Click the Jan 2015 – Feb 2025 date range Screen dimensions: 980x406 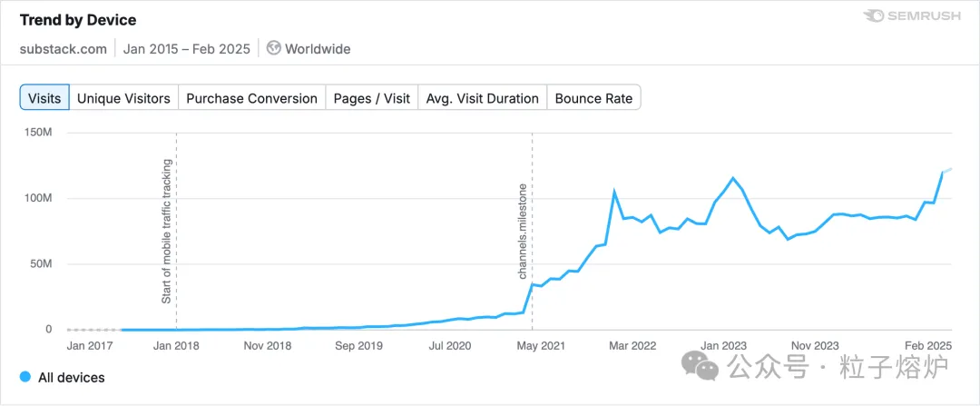186,49
